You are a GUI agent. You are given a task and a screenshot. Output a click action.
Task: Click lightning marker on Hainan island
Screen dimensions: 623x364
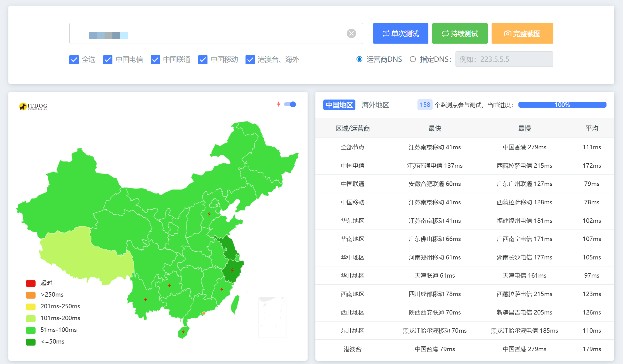(x=183, y=332)
